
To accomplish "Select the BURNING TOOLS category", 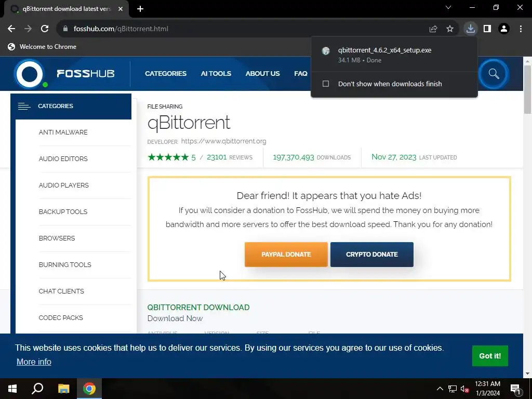I will [65, 264].
